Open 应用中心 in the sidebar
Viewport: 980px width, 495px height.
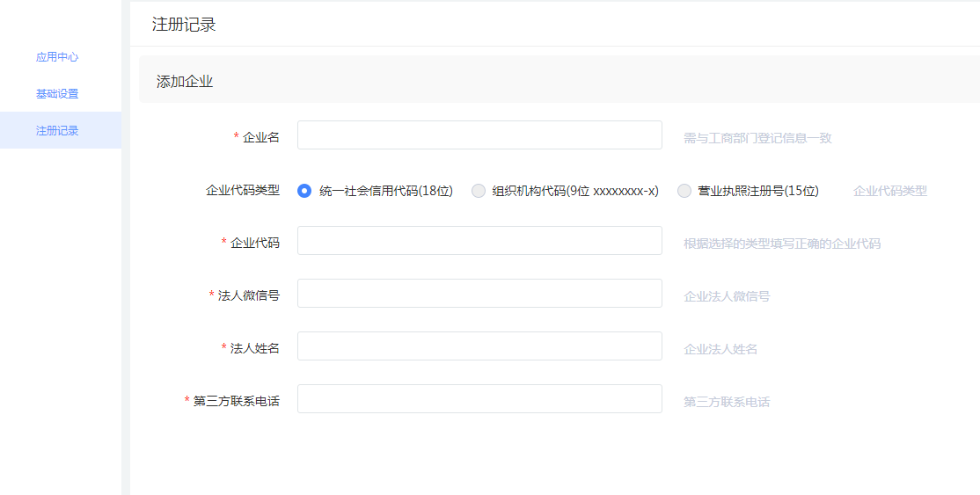(x=57, y=57)
